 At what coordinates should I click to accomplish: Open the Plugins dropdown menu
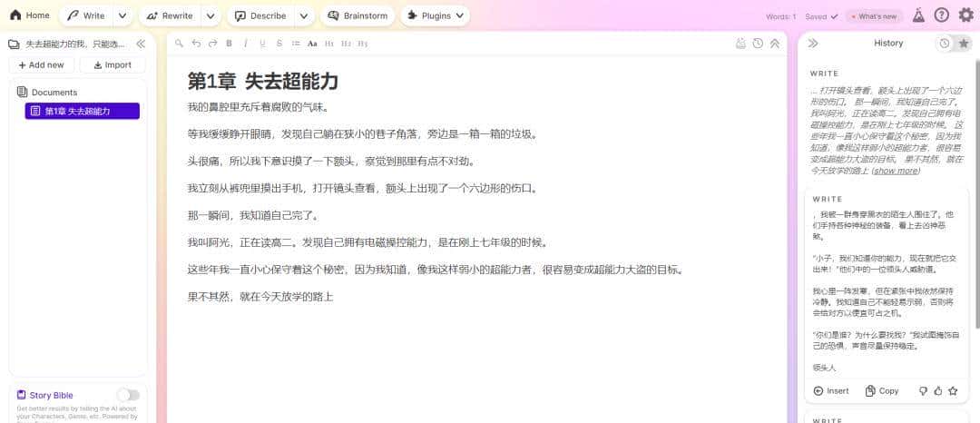click(x=435, y=16)
